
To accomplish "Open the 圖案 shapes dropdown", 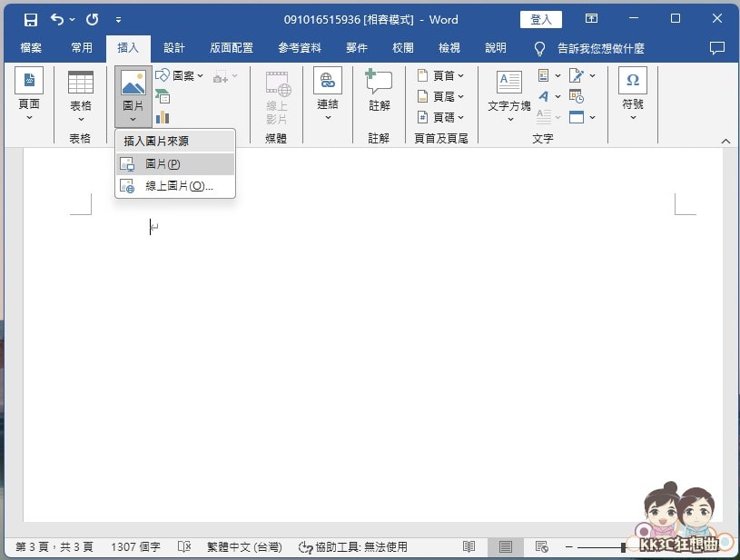I will pyautogui.click(x=180, y=75).
